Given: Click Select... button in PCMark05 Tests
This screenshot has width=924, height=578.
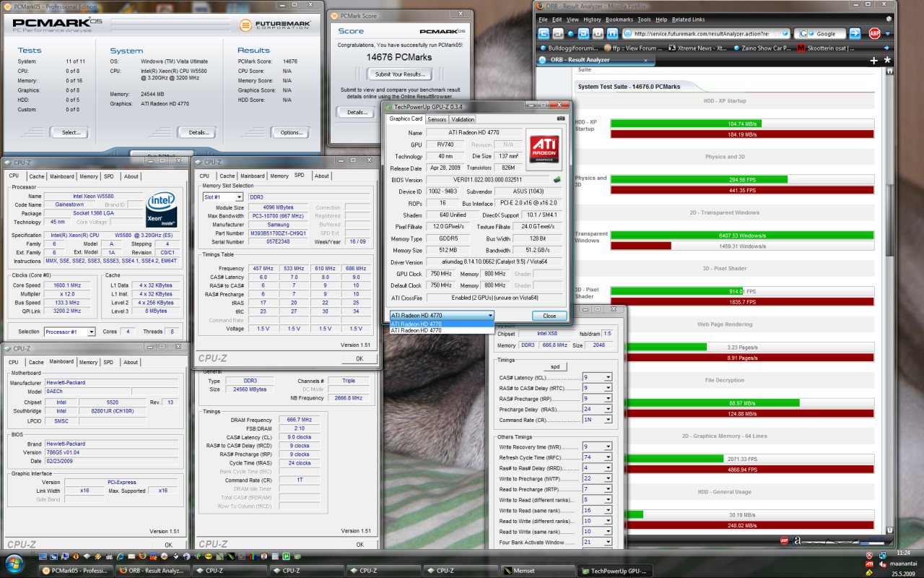Looking at the screenshot, I should click(71, 132).
